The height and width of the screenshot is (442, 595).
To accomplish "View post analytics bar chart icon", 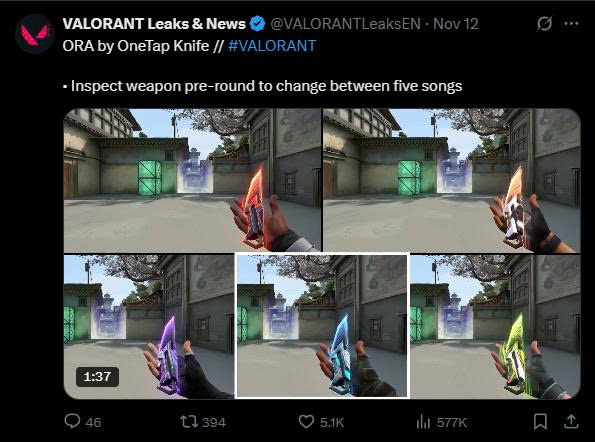I will pos(423,422).
